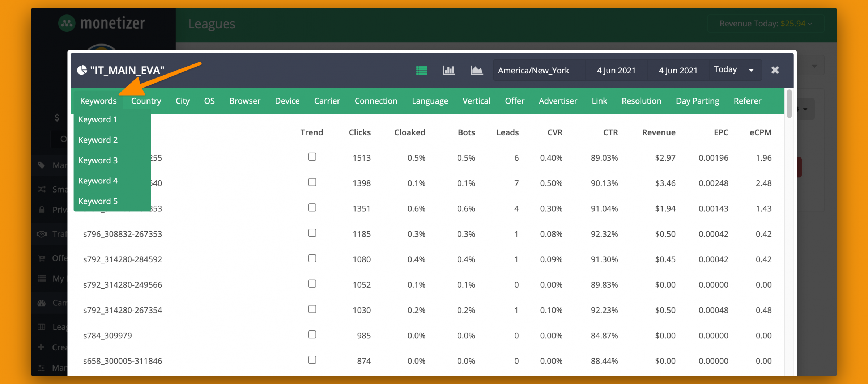Expand the Revenue Today dropdown
This screenshot has height=384, width=868.
click(765, 24)
